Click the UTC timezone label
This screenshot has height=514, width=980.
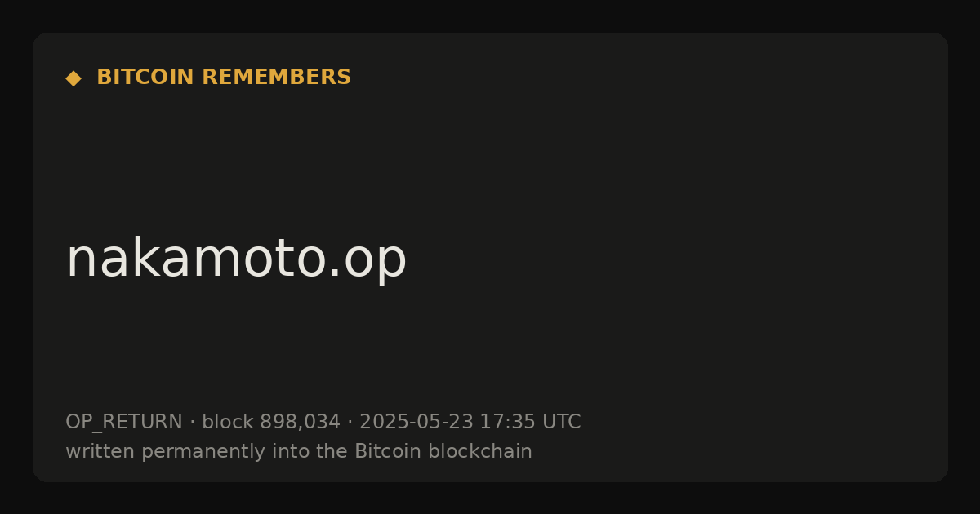pyautogui.click(x=561, y=422)
